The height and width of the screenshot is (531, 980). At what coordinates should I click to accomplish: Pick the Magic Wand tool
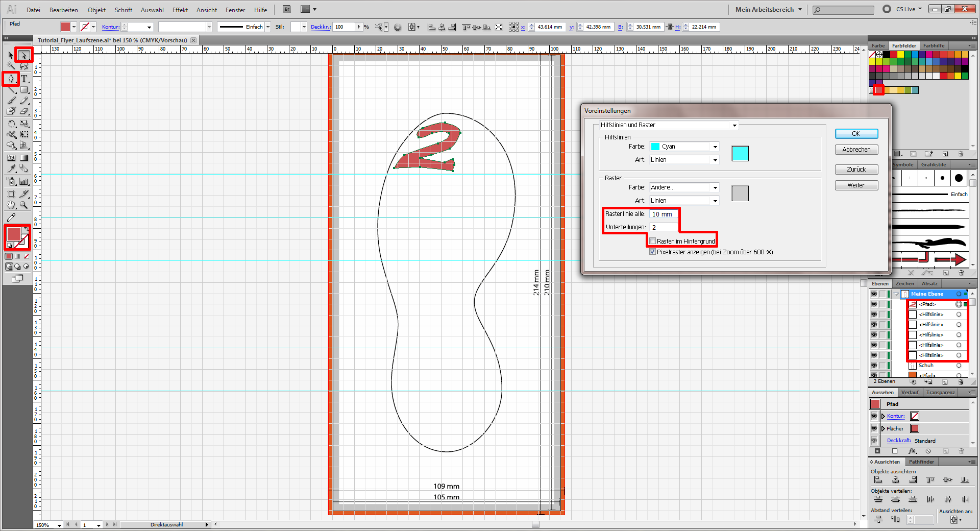[x=11, y=66]
